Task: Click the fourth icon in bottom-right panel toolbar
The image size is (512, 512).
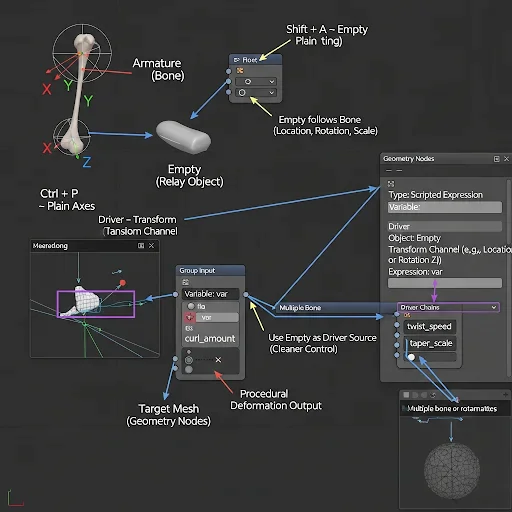Action: click(x=433, y=395)
